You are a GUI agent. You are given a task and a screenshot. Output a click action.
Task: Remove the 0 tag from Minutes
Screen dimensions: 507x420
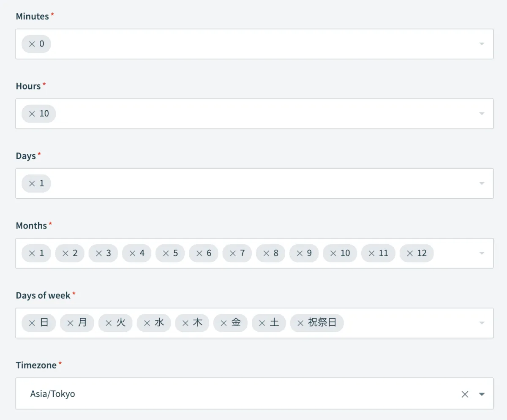click(x=32, y=44)
